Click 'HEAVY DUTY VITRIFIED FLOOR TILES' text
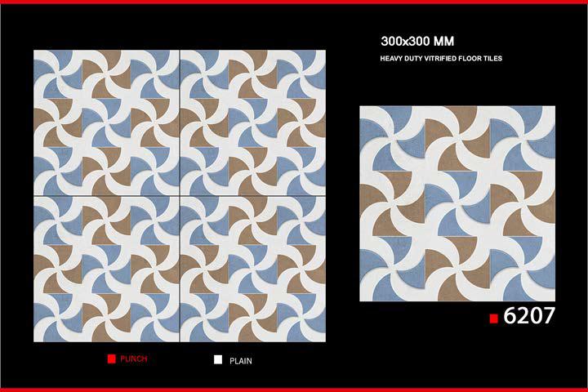Screen dimensions: 588x392 441,58
